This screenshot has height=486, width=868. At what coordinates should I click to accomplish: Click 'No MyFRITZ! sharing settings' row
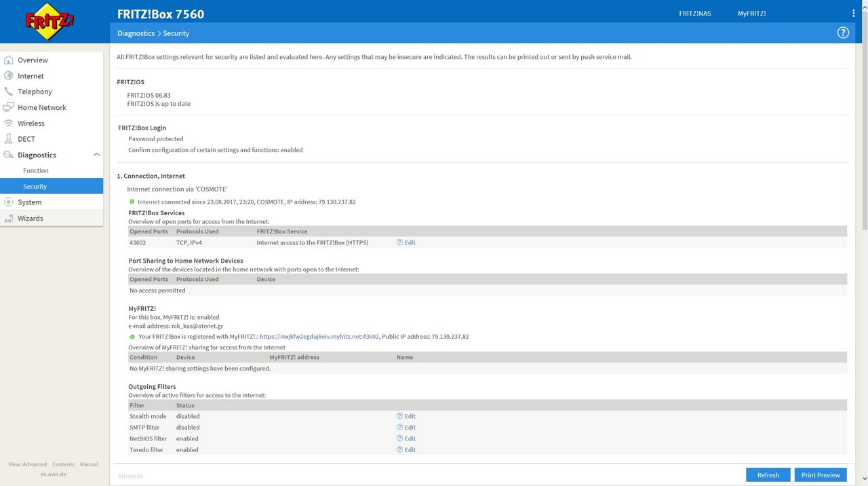click(x=488, y=369)
